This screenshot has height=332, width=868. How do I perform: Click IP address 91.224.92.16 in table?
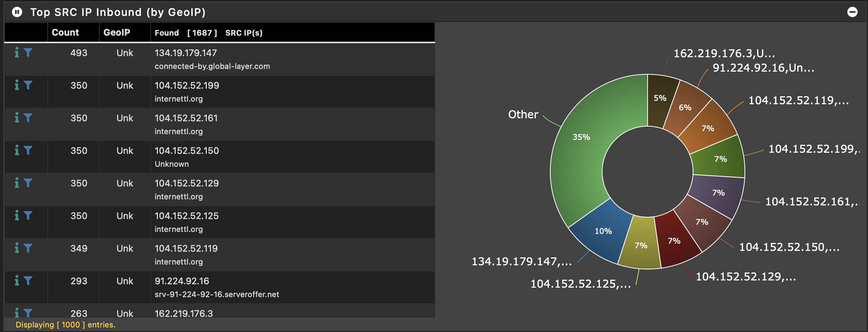(x=182, y=281)
